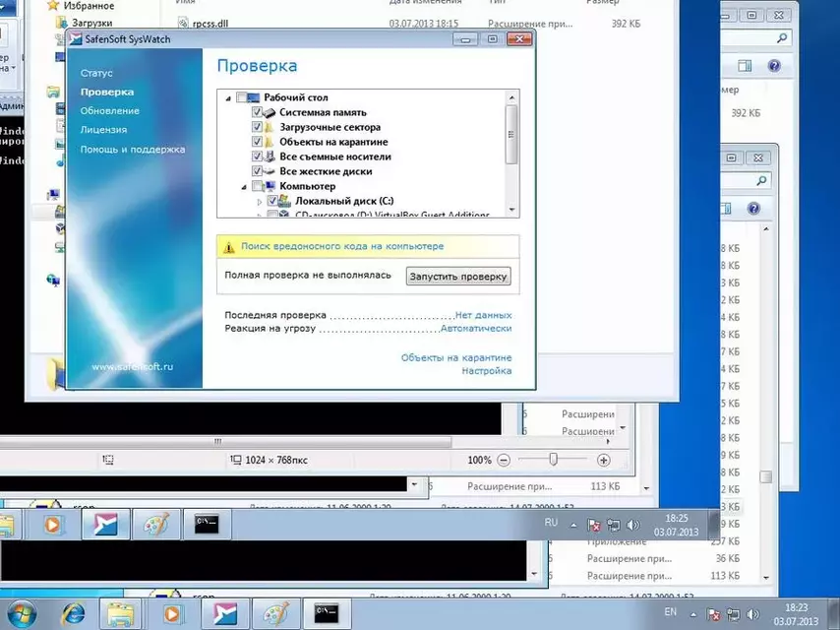Click the scan tree scrollbar up arrow
840x630 pixels.
point(511,97)
